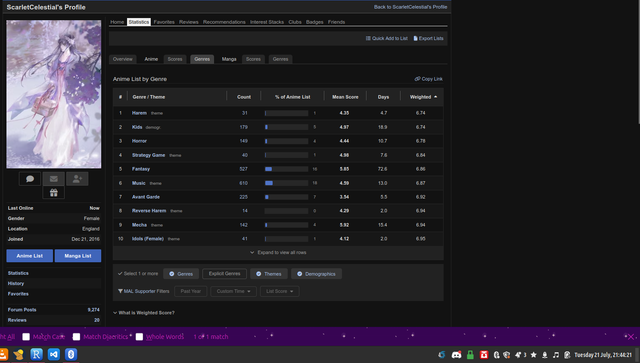Send a message via envelope icon
The height and width of the screenshot is (363, 640).
point(53,179)
